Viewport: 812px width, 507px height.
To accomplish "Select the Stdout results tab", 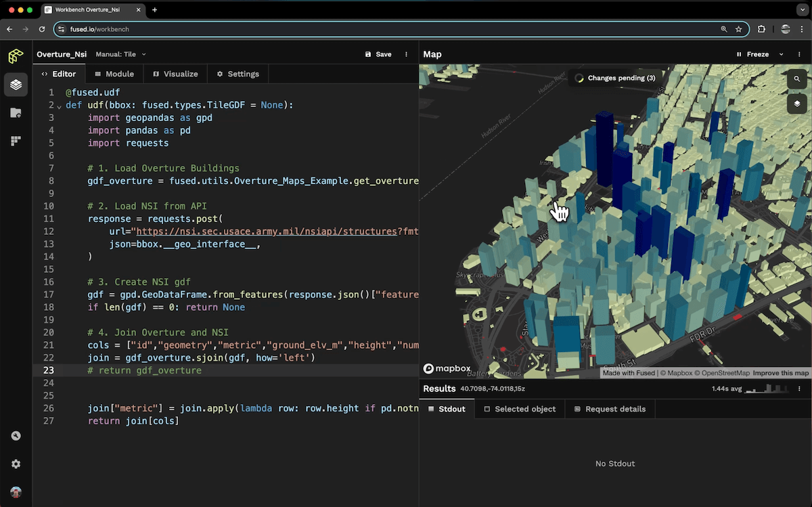I will [x=447, y=409].
